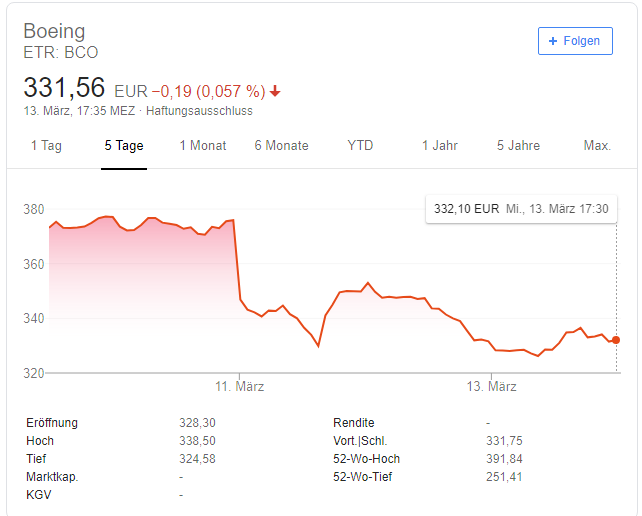Open the Haftungsausschluss disclaimer link

199,111
